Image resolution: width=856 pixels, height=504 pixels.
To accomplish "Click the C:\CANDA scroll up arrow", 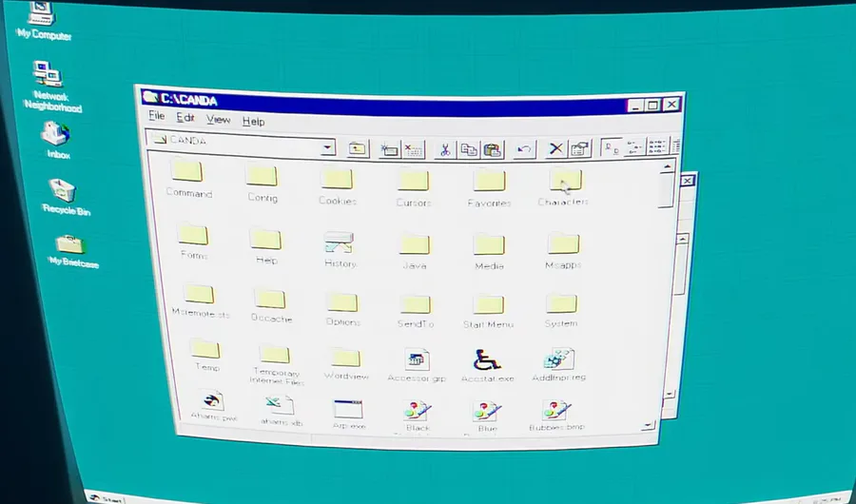I will [x=667, y=166].
